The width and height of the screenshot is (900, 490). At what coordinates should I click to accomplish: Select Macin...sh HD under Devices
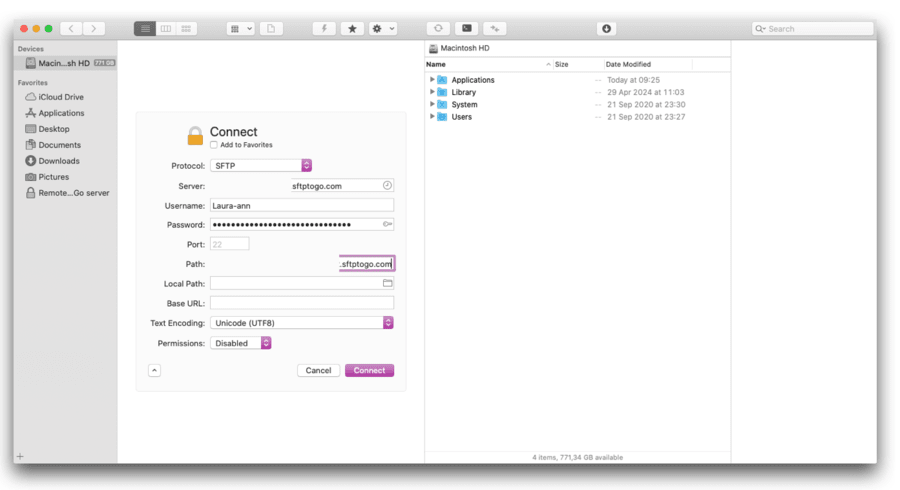point(65,63)
